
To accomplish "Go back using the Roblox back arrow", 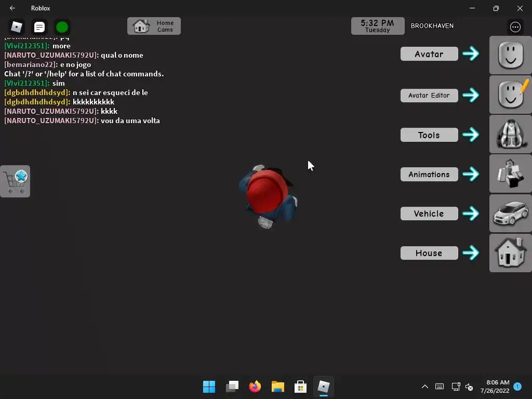I will pos(12,8).
